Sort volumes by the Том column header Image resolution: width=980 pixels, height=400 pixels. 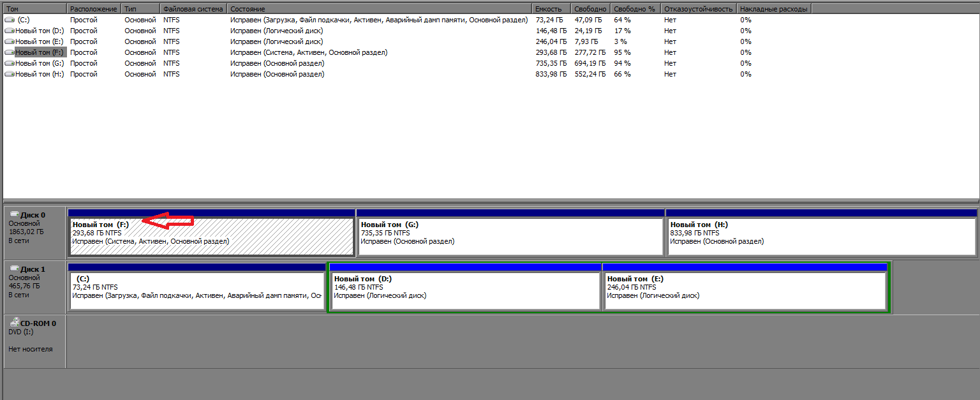[x=34, y=9]
